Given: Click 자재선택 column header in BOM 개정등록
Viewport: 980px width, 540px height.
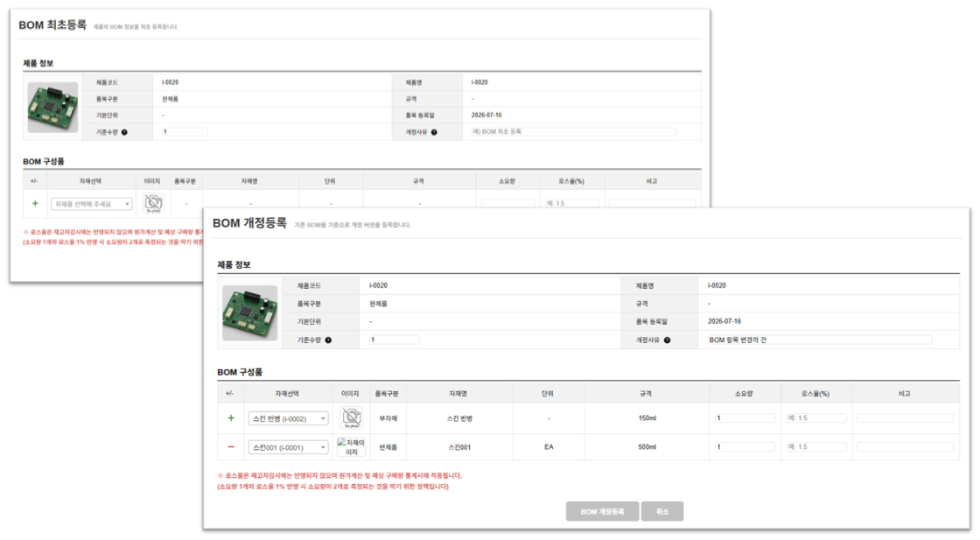Looking at the screenshot, I should click(x=287, y=393).
